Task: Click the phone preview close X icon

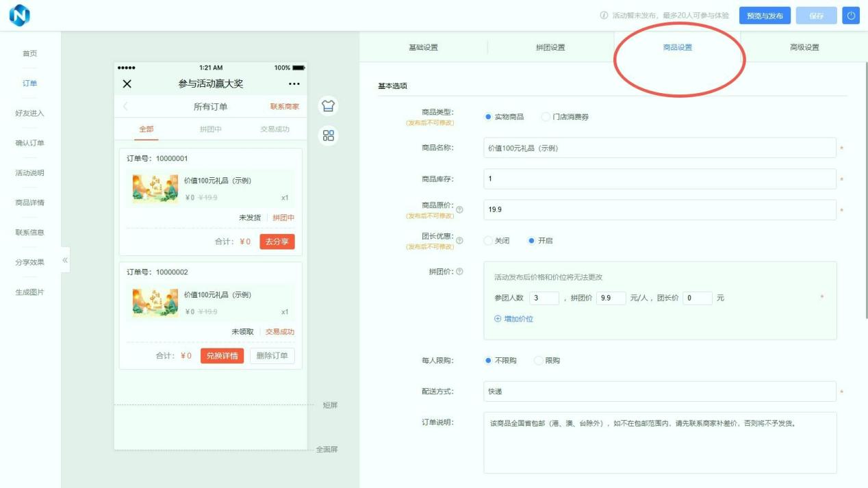Action: pyautogui.click(x=127, y=84)
